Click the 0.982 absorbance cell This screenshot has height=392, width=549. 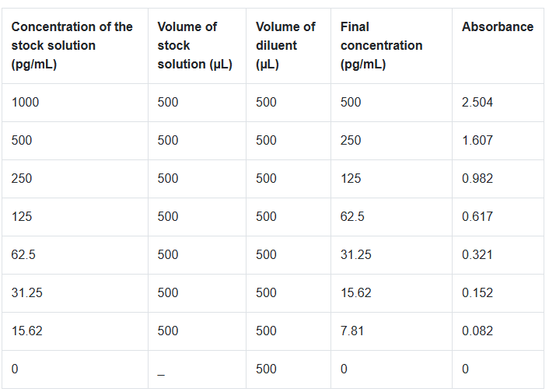click(477, 179)
